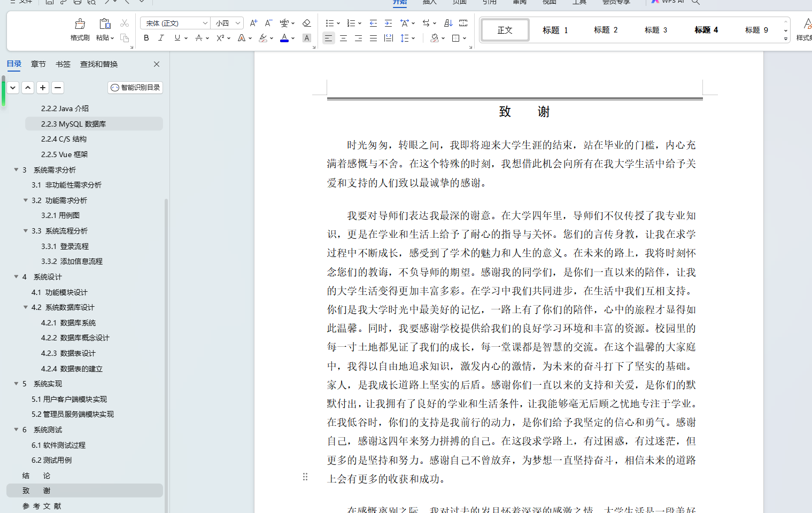
Task: Open the 书签 panel tab
Action: tap(63, 64)
